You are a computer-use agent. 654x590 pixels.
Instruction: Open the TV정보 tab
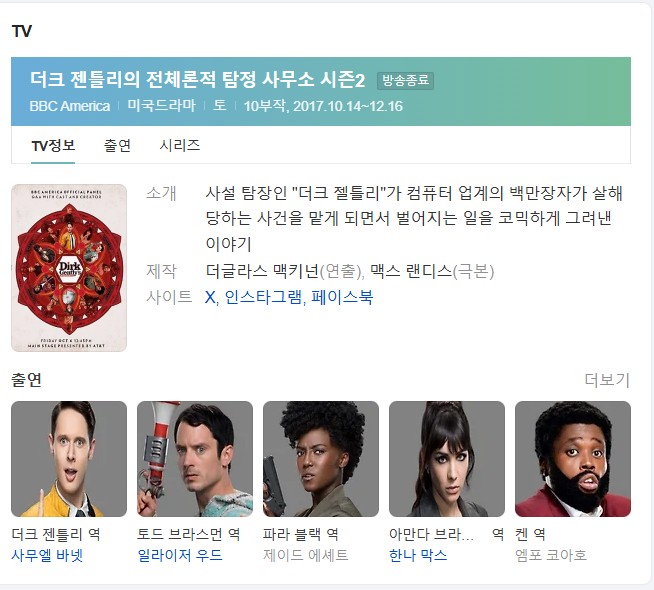pyautogui.click(x=53, y=146)
